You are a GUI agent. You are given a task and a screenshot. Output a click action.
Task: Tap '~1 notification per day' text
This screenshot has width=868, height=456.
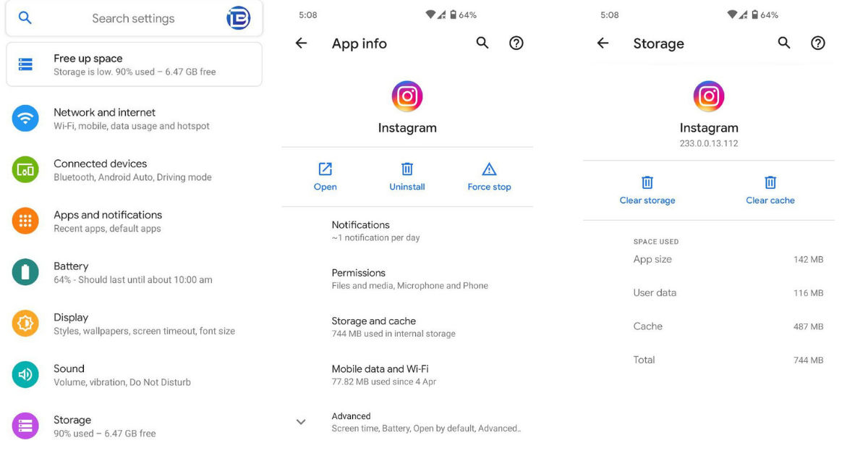[376, 237]
